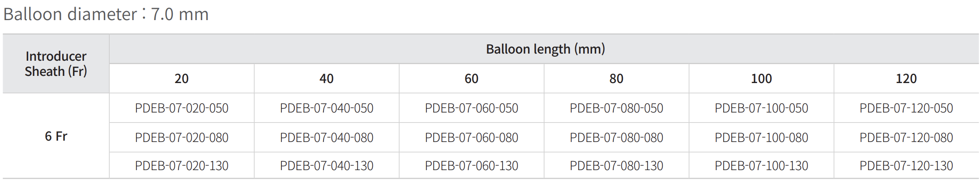Click the PDEB-07-100-050 cell

pos(761,108)
